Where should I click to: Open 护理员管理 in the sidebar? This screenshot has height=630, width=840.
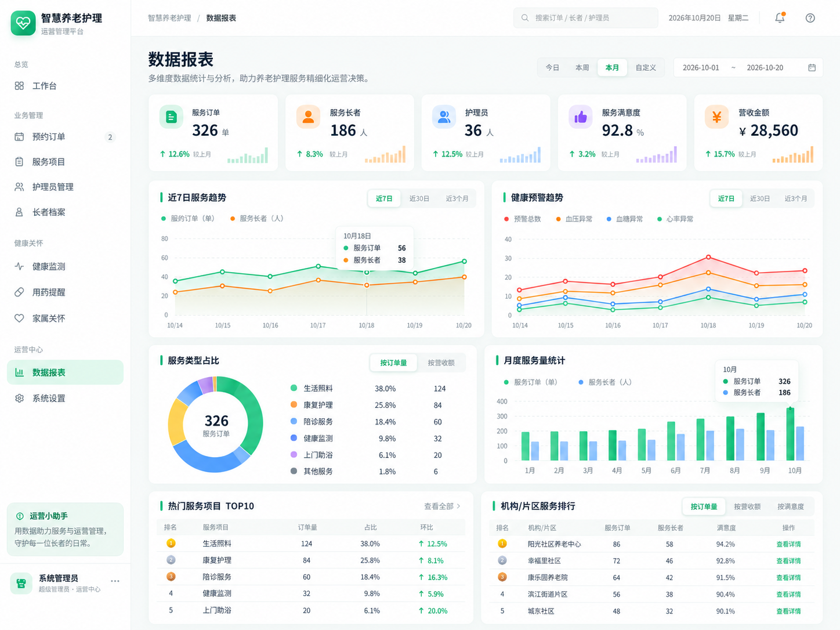click(65, 187)
